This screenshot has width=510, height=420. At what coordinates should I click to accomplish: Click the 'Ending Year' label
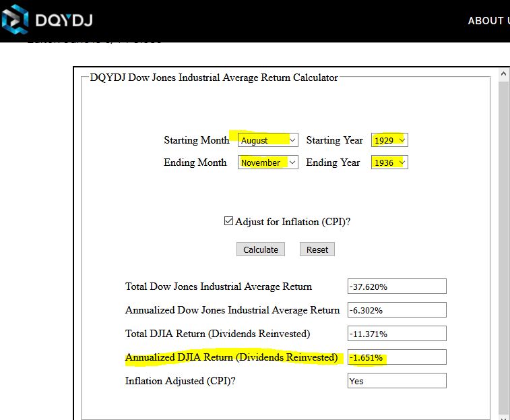click(x=333, y=162)
